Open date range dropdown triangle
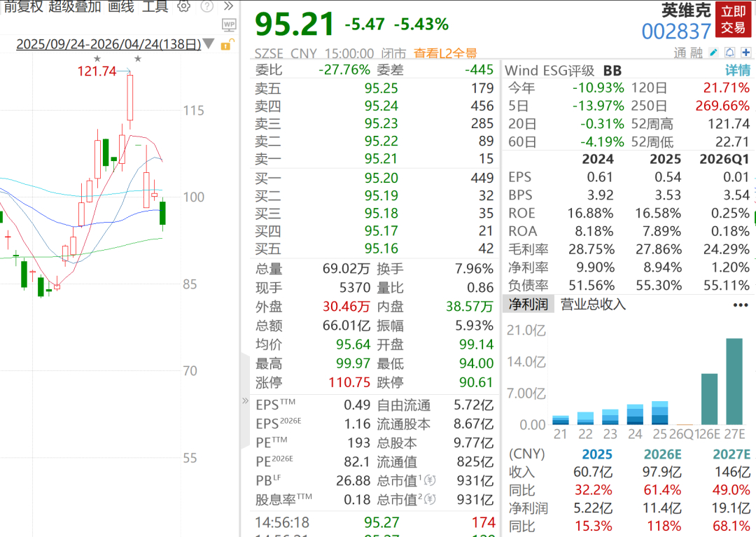The image size is (756, 537). 209,44
